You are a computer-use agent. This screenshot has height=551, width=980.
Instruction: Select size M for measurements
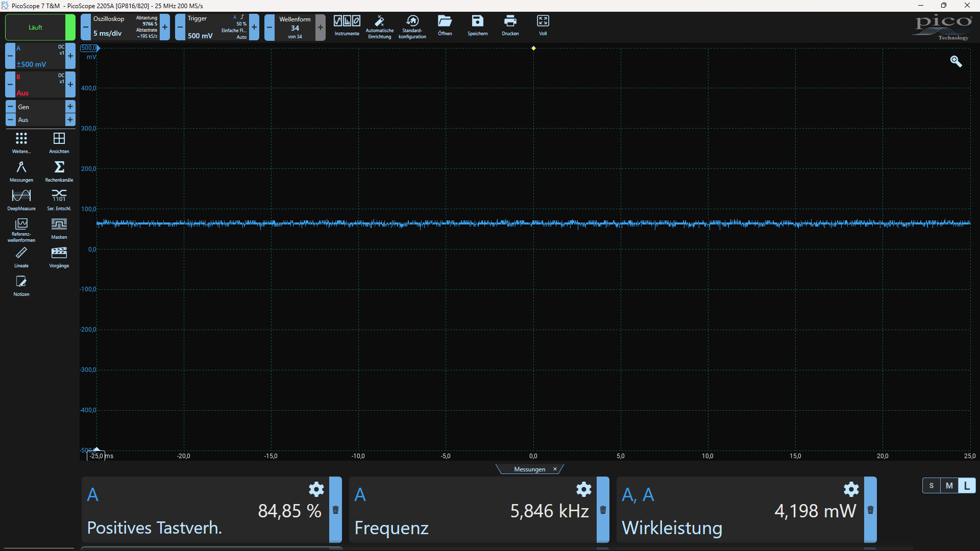[949, 486]
